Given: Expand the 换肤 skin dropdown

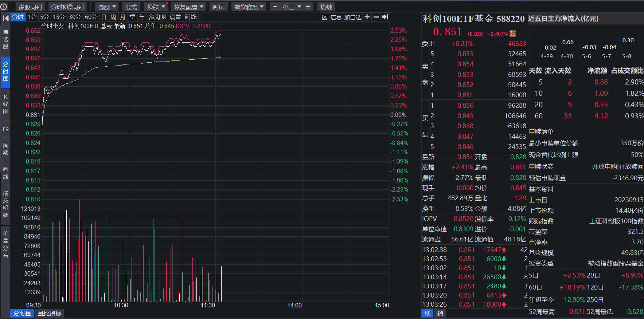Looking at the screenshot, I should pyautogui.click(x=156, y=7).
